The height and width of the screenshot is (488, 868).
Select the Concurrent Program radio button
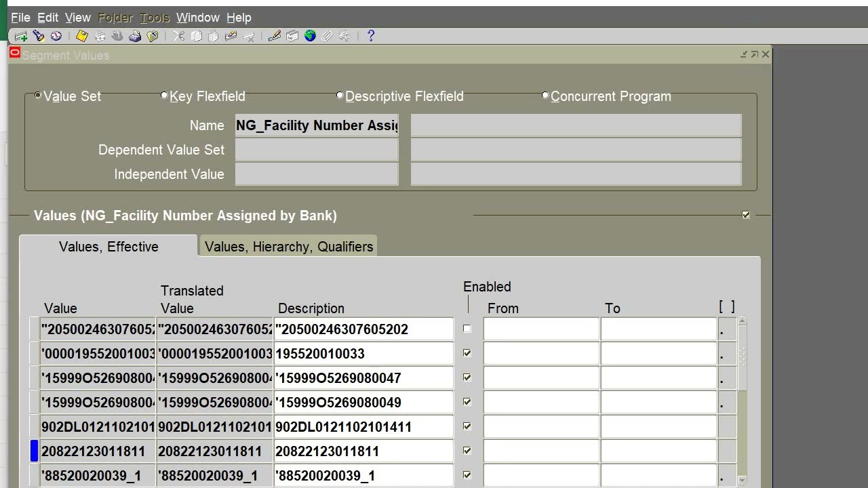coord(545,96)
